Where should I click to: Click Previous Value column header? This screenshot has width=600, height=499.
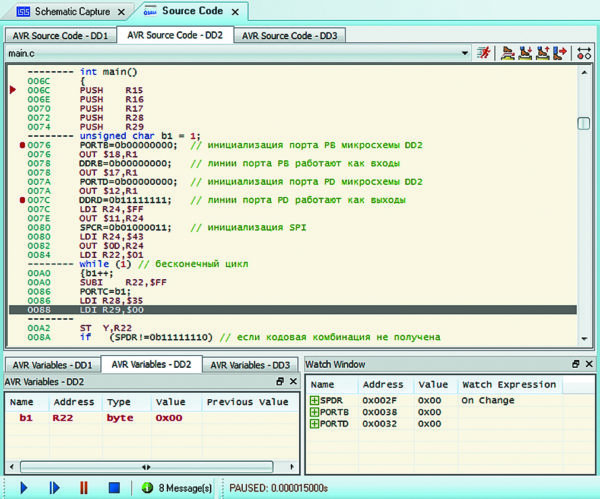tap(248, 402)
